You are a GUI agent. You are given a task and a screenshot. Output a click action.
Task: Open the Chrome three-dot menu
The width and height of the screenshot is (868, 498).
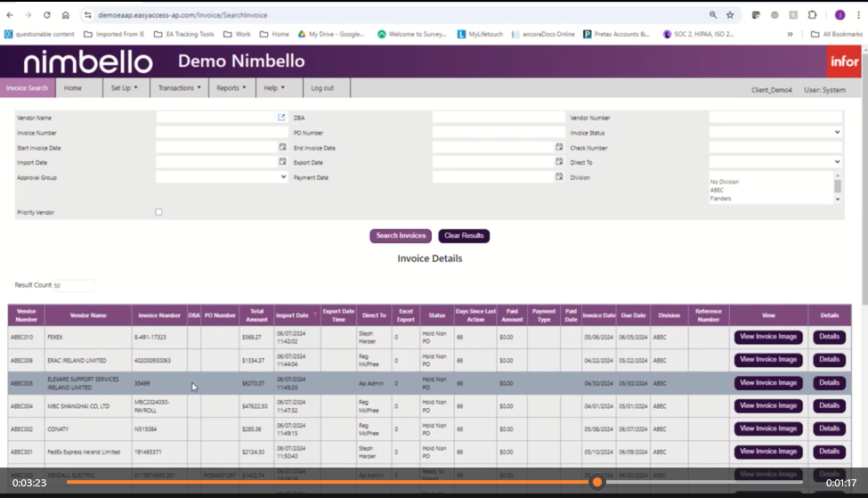858,15
